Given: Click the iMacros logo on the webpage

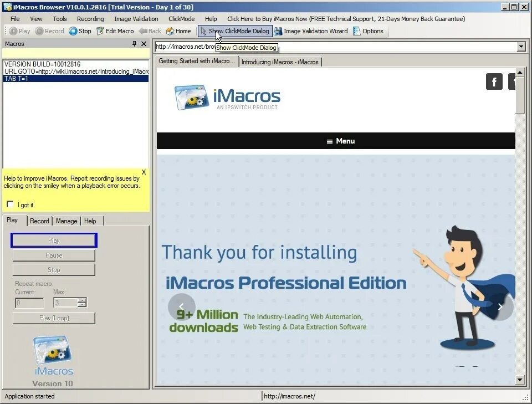Looking at the screenshot, I should [227, 98].
